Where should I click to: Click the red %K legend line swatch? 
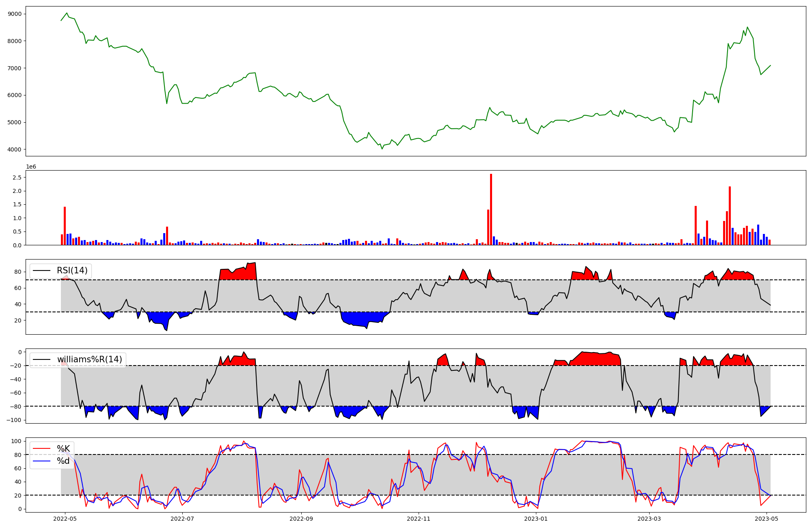41,449
